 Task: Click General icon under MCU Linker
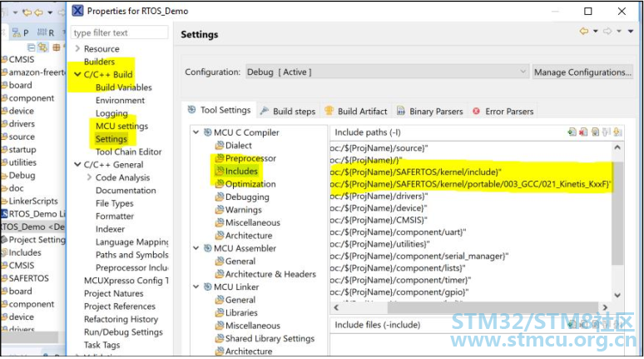(220, 300)
